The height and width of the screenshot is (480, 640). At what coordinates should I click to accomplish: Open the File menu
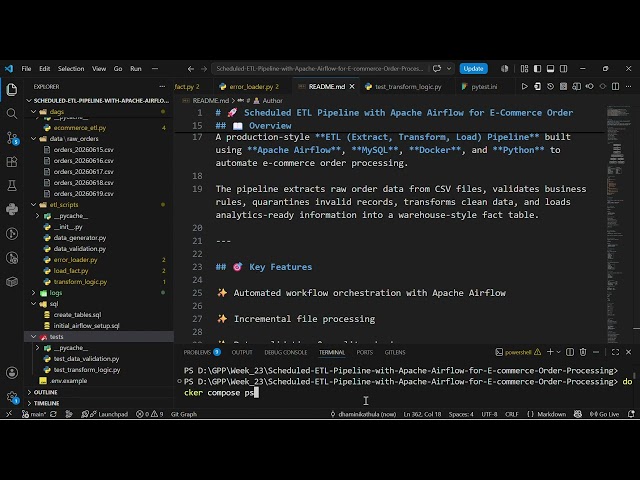26,69
